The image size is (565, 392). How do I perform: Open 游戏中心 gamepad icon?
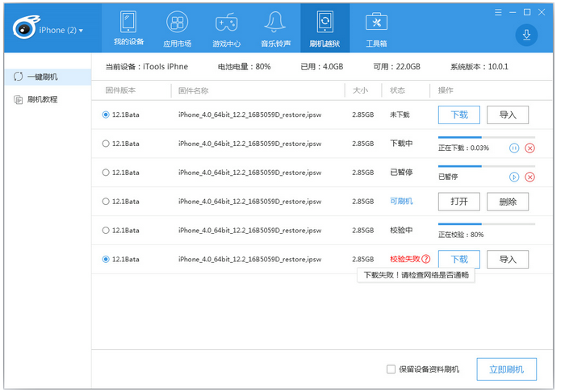tap(225, 22)
